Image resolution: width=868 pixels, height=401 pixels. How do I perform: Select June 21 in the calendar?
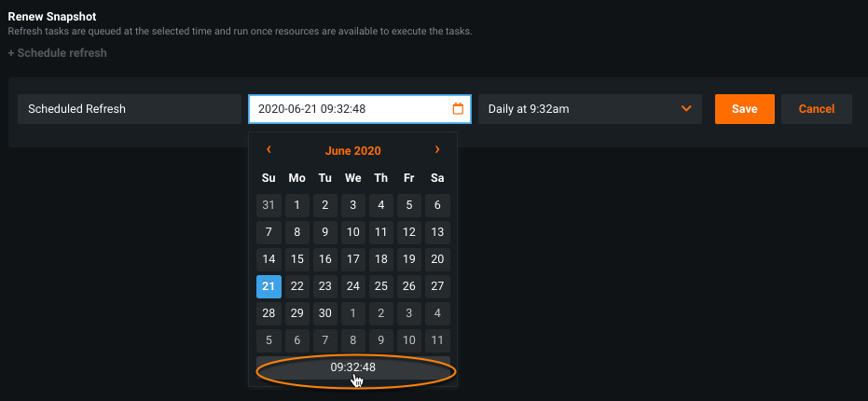coord(269,286)
